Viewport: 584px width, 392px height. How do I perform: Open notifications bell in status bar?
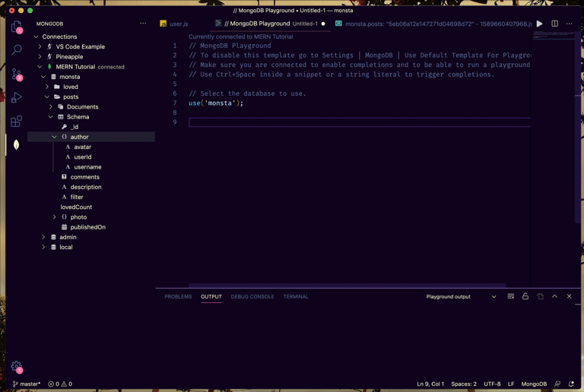pos(571,384)
